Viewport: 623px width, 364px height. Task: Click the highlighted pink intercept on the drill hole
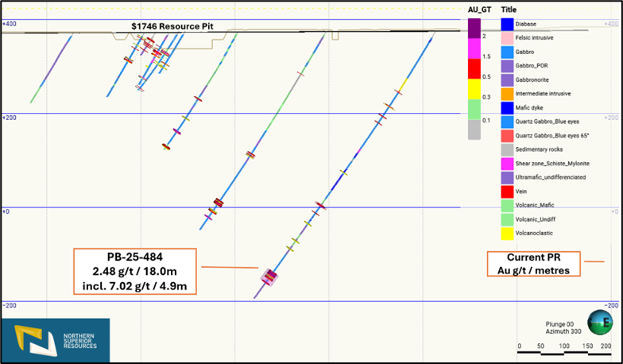pyautogui.click(x=269, y=277)
